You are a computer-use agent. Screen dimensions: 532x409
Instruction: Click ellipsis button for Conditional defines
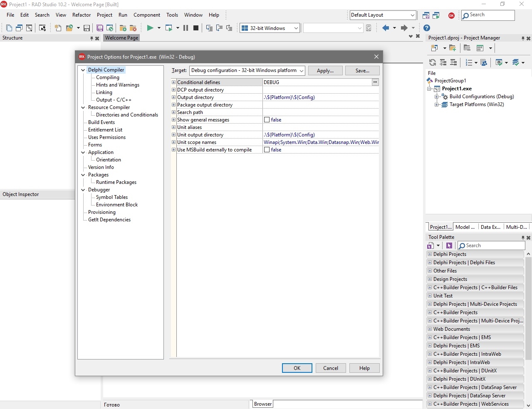[375, 82]
